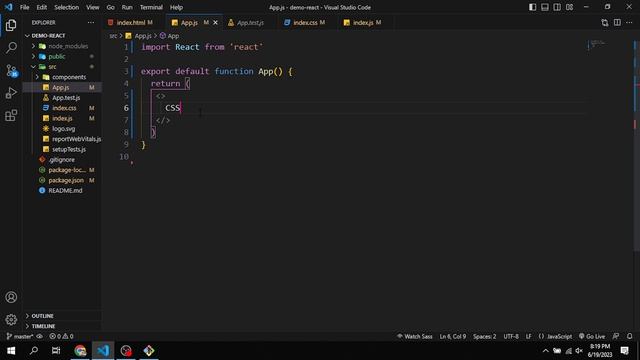Open the File menu

(x=24, y=7)
